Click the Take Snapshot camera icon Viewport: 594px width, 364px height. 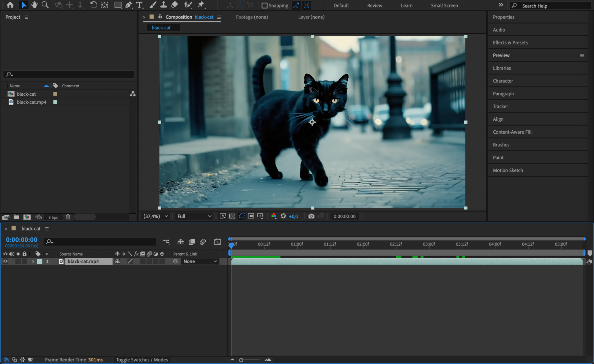[311, 216]
